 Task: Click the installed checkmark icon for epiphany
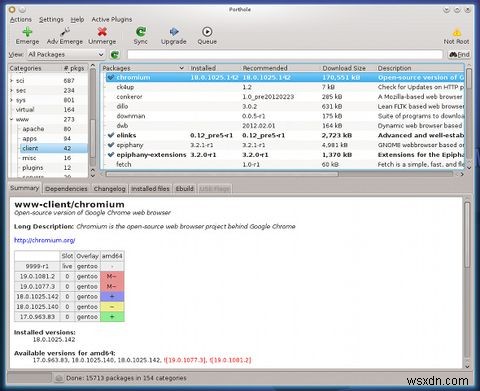pos(111,145)
